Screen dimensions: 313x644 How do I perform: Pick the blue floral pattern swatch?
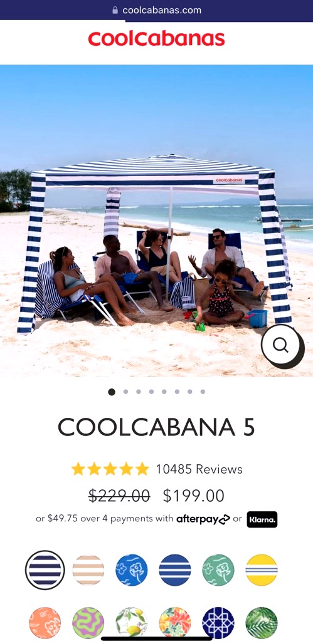click(132, 570)
